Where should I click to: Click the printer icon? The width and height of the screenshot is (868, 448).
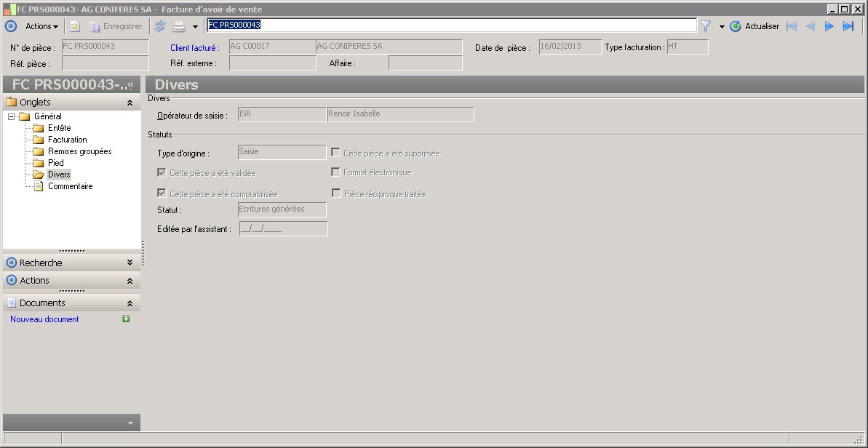179,26
